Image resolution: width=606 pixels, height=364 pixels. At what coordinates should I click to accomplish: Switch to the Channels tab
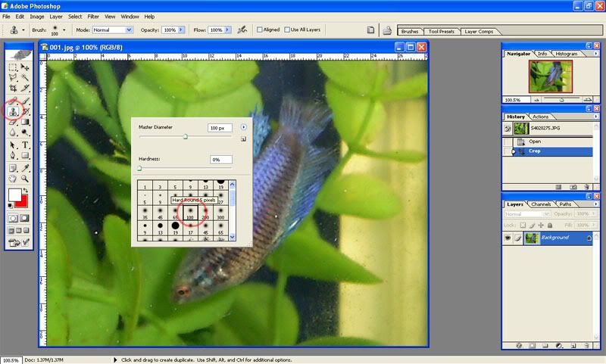pos(541,204)
